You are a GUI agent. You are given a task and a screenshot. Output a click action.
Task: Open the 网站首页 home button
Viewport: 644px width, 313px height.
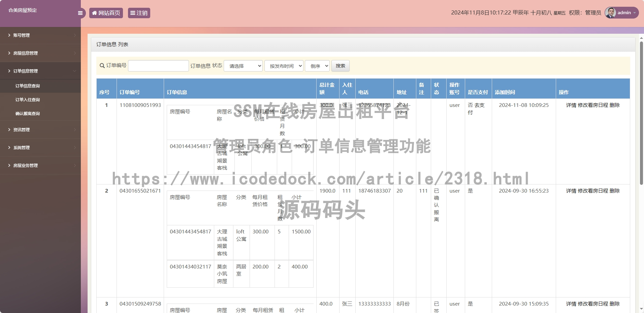[106, 13]
